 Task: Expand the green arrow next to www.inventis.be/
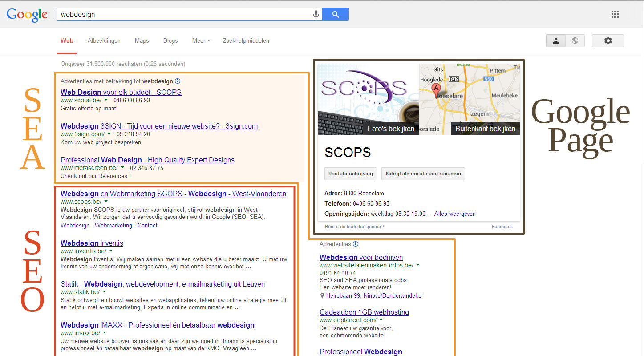coord(111,251)
